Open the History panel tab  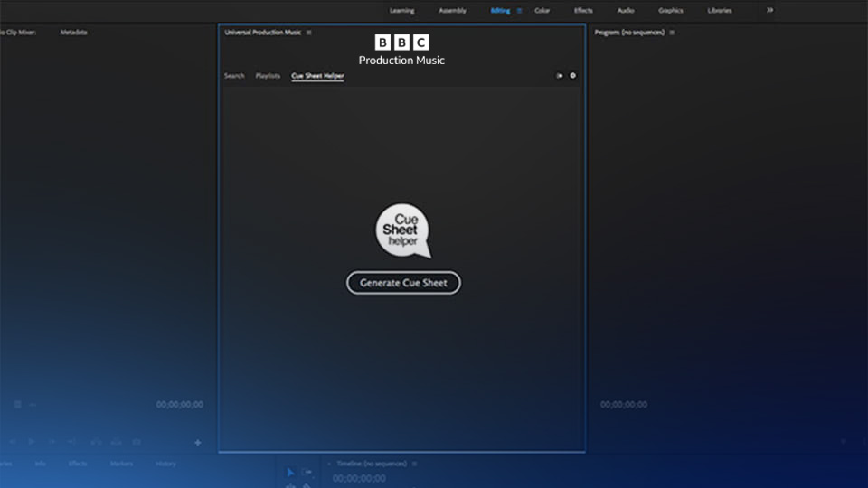165,464
